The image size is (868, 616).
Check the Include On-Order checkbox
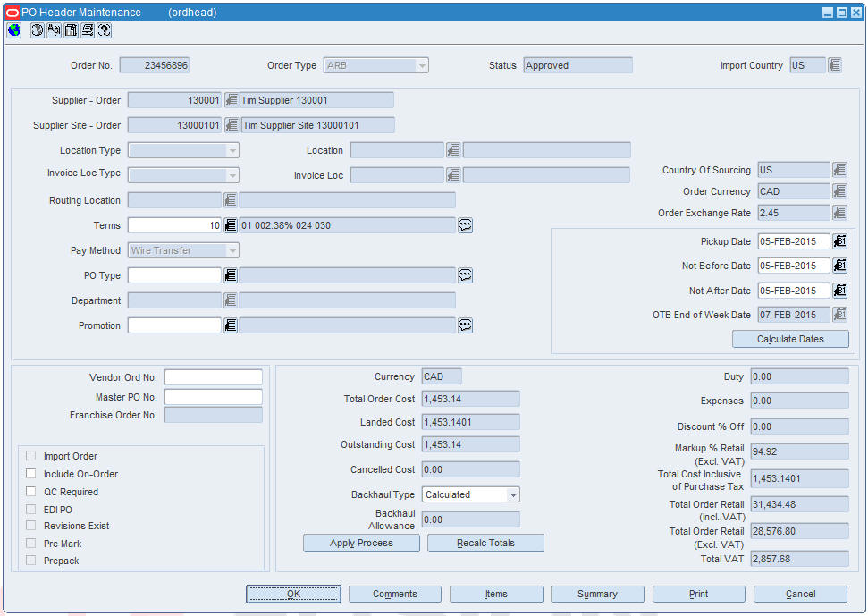31,474
